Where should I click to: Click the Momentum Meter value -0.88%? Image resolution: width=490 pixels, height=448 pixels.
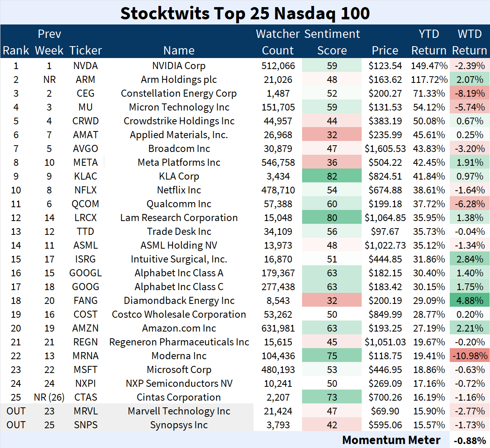469,441
